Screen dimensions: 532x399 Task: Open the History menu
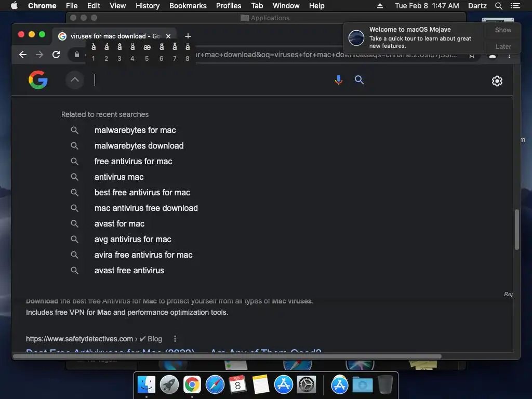(x=148, y=6)
